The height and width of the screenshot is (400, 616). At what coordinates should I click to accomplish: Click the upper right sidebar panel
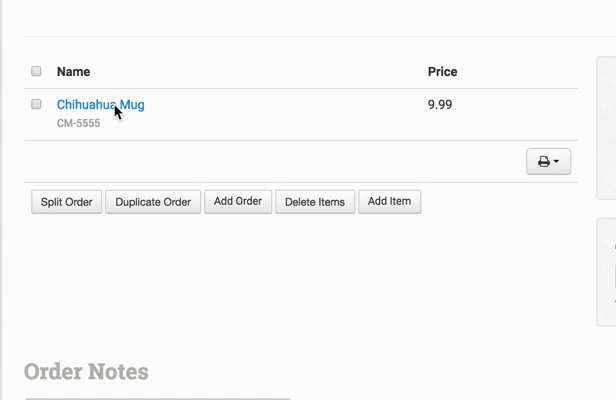607,128
